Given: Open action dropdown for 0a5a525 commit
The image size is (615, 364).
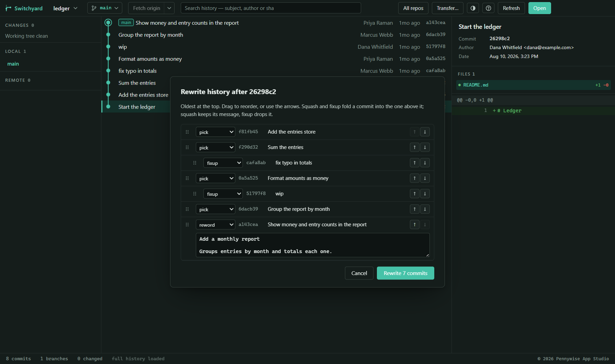Looking at the screenshot, I should pos(215,178).
